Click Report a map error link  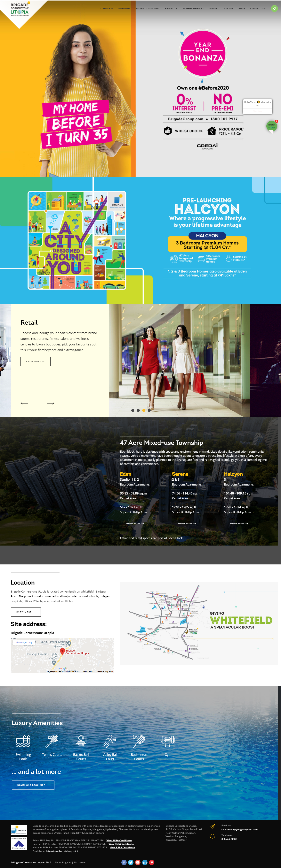pos(105,672)
